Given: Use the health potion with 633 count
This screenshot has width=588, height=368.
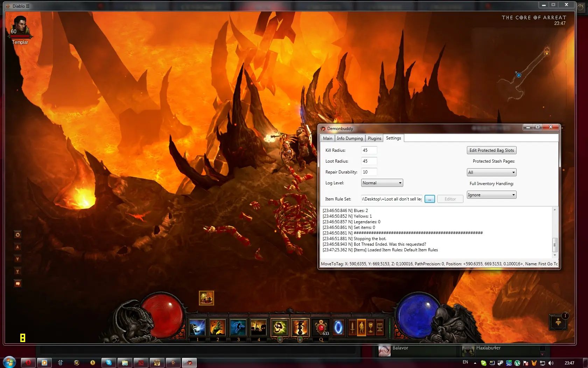Looking at the screenshot, I should (321, 328).
